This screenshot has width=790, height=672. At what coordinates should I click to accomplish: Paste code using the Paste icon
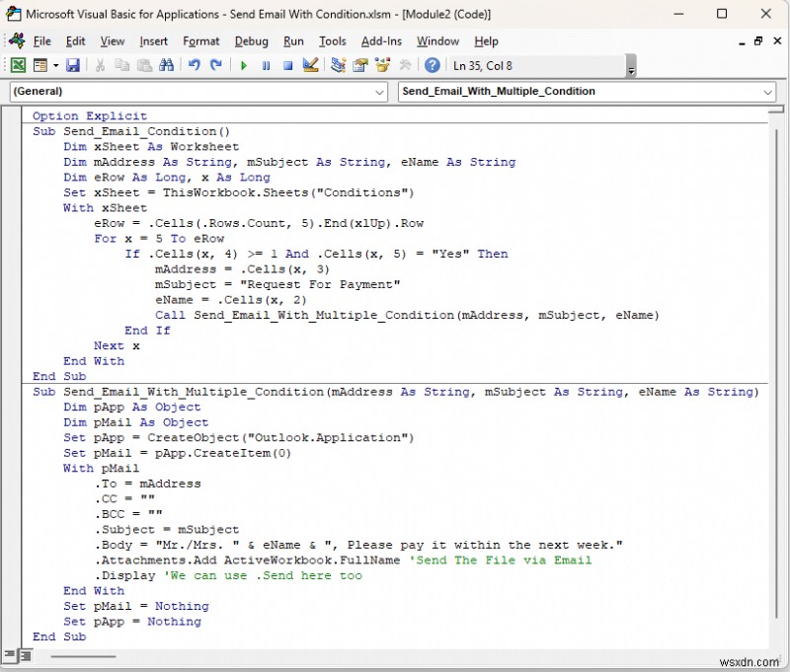tap(143, 65)
